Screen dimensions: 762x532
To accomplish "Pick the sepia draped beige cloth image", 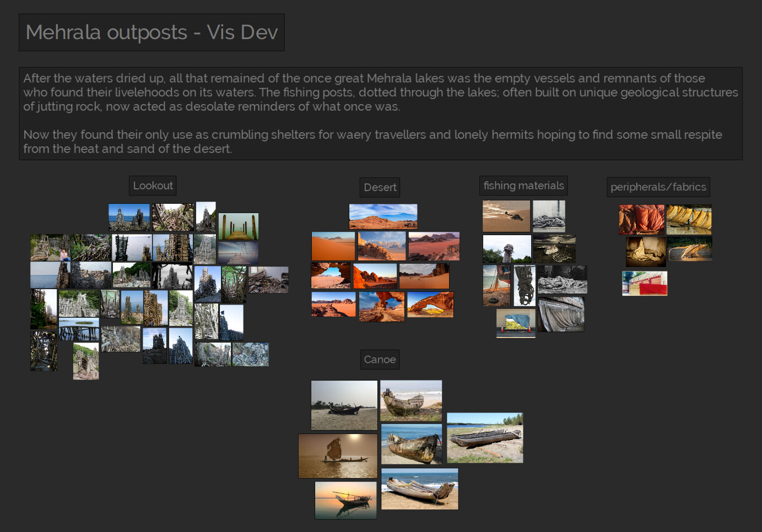I will (646, 252).
